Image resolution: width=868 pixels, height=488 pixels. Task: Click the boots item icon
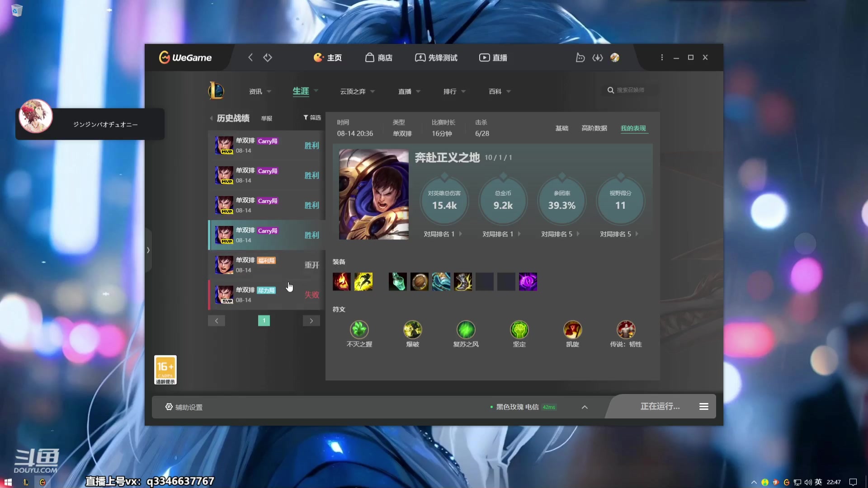click(463, 282)
